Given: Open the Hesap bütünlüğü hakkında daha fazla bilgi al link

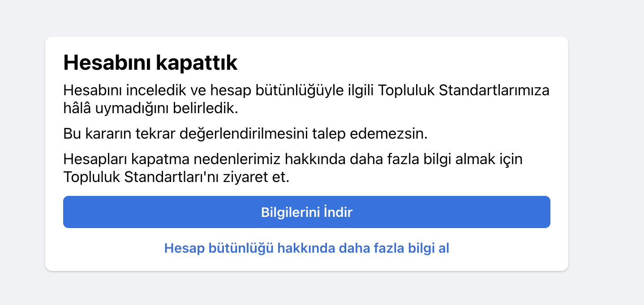Looking at the screenshot, I should coord(306,248).
